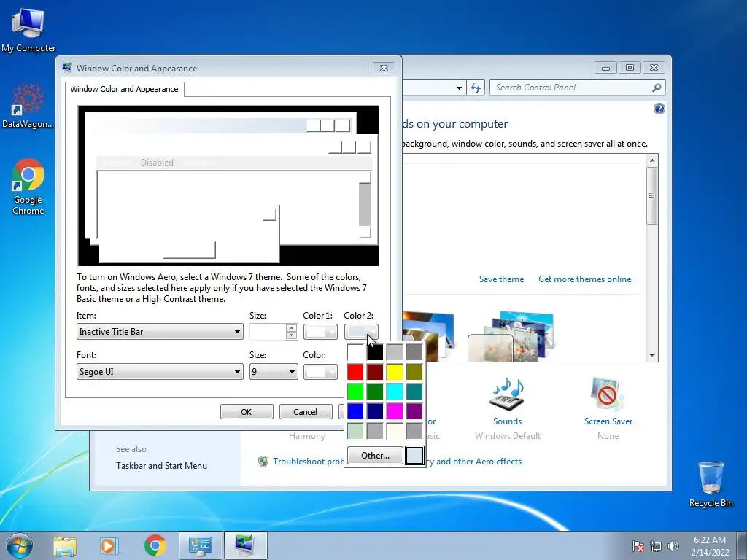Screen dimensions: 747x560
Task: Open the Sounds link text
Action: (x=507, y=421)
